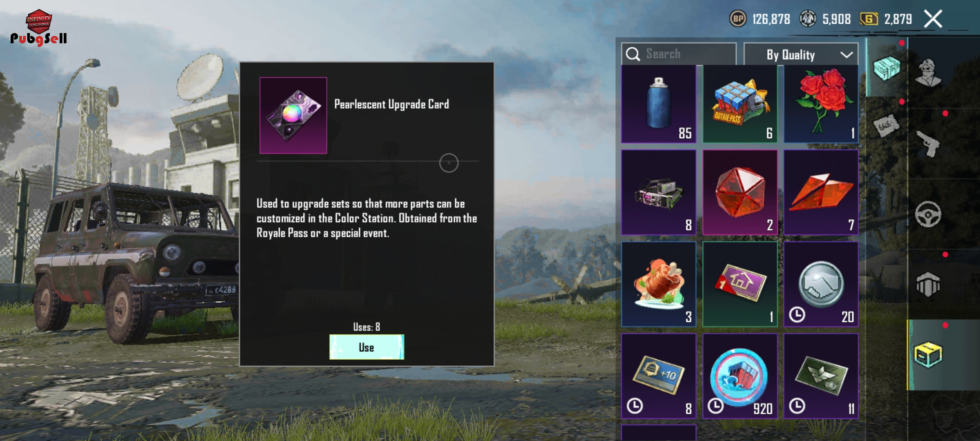This screenshot has height=441, width=980.
Task: Select the red gem crystal item
Action: click(740, 192)
